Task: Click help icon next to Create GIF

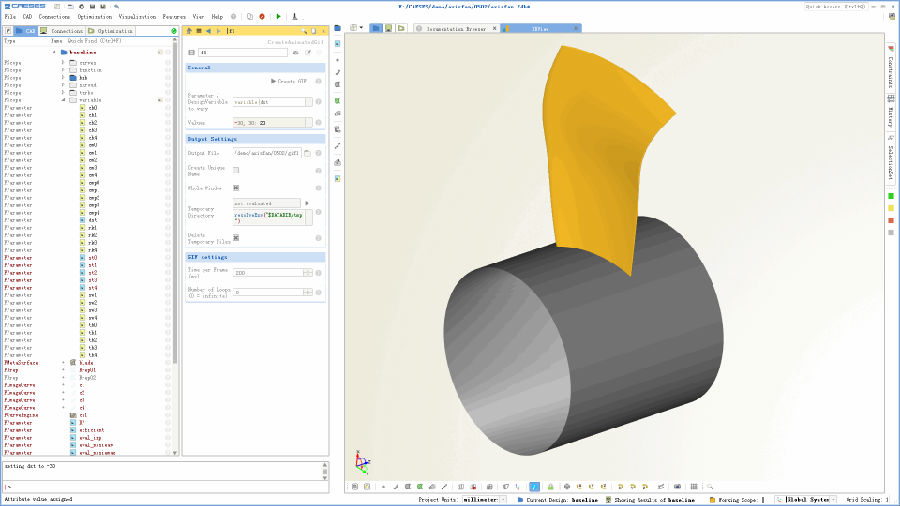Action: [319, 81]
